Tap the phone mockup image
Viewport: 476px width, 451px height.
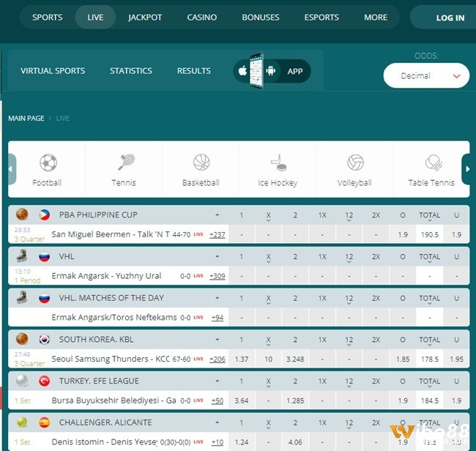point(256,70)
